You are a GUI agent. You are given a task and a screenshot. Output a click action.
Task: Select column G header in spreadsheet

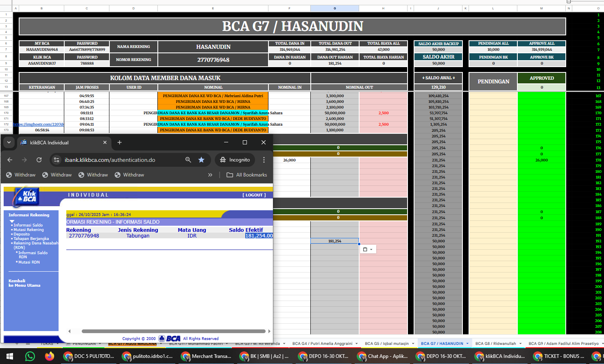pyautogui.click(x=335, y=8)
